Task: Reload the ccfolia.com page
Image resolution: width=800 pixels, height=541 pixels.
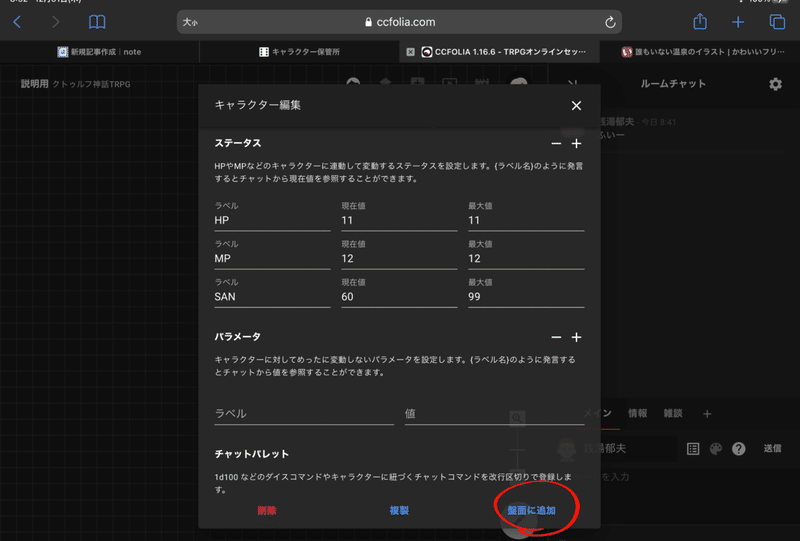Action: point(610,22)
